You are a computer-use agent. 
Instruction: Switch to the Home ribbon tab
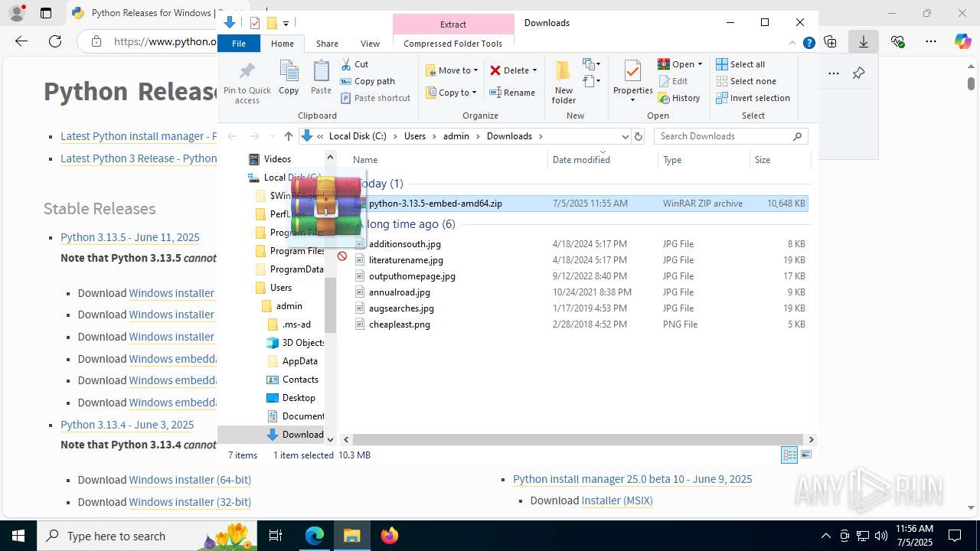[283, 44]
